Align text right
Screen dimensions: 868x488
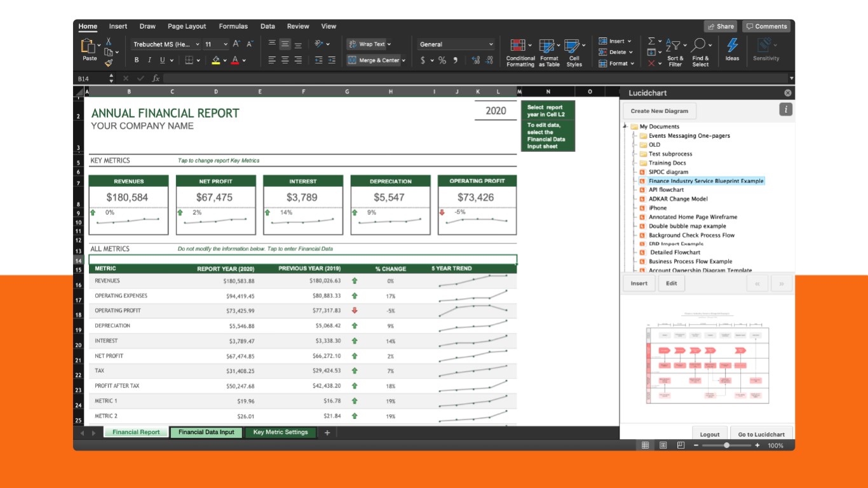[x=298, y=60]
